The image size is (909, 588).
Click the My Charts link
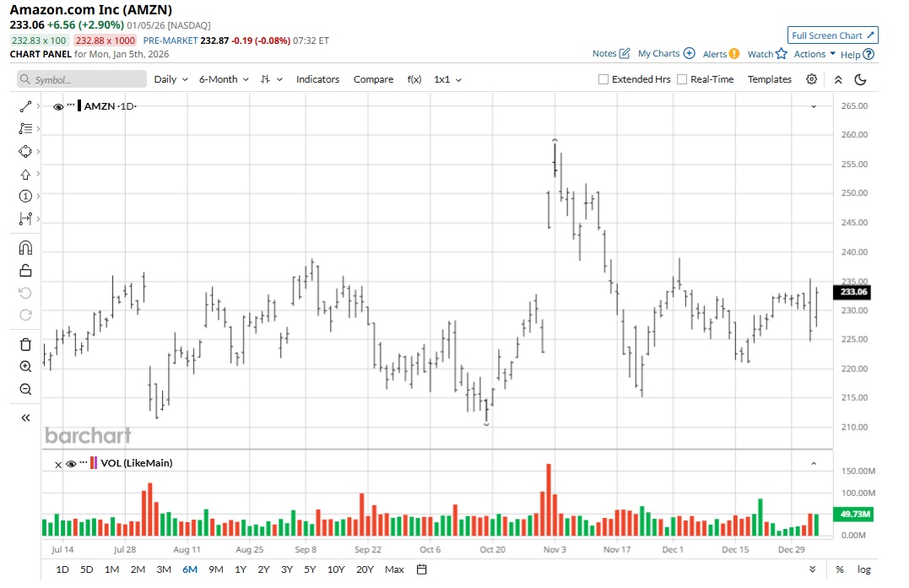coord(658,53)
